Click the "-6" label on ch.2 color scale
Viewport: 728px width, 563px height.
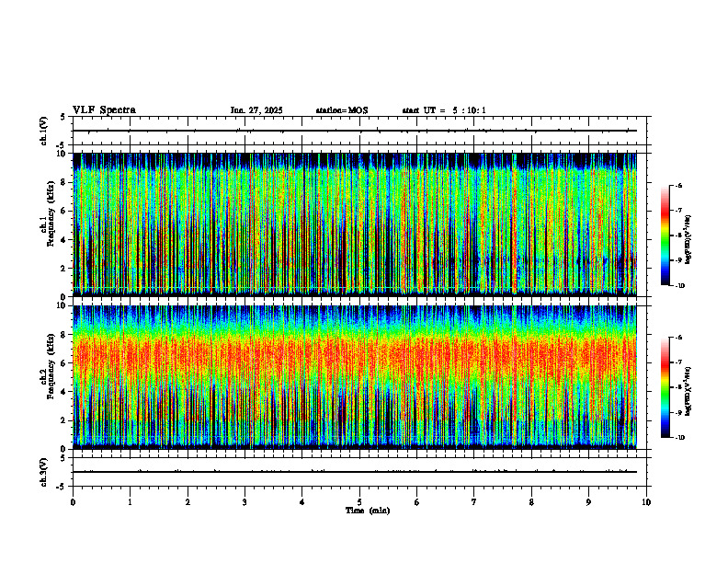[x=678, y=338]
